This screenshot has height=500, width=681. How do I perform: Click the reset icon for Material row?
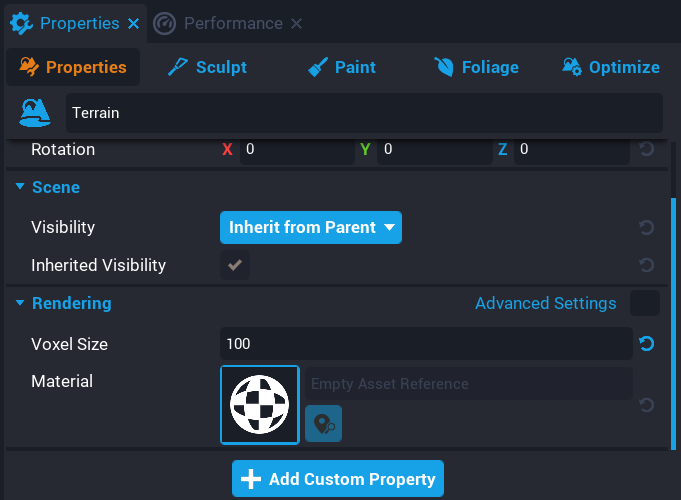[646, 405]
